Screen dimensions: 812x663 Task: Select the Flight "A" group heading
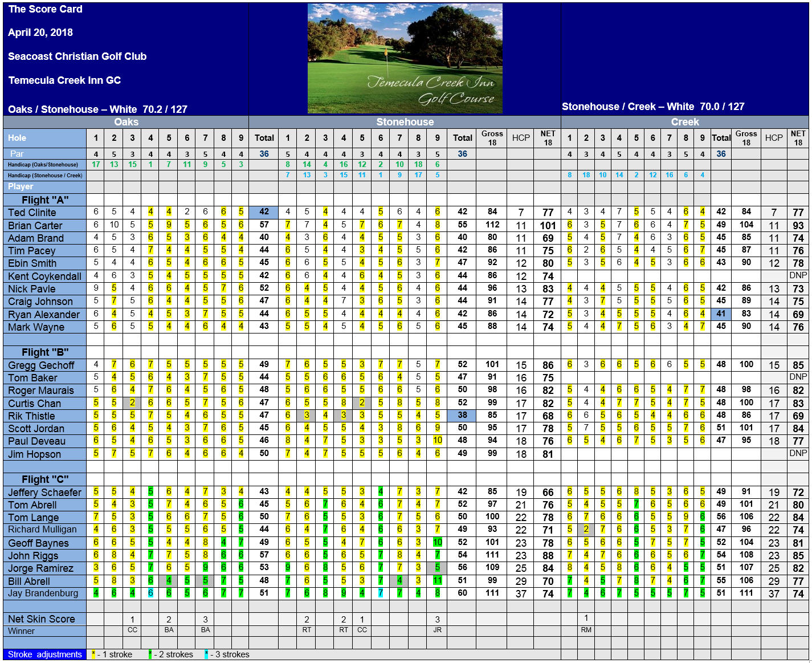tap(45, 200)
